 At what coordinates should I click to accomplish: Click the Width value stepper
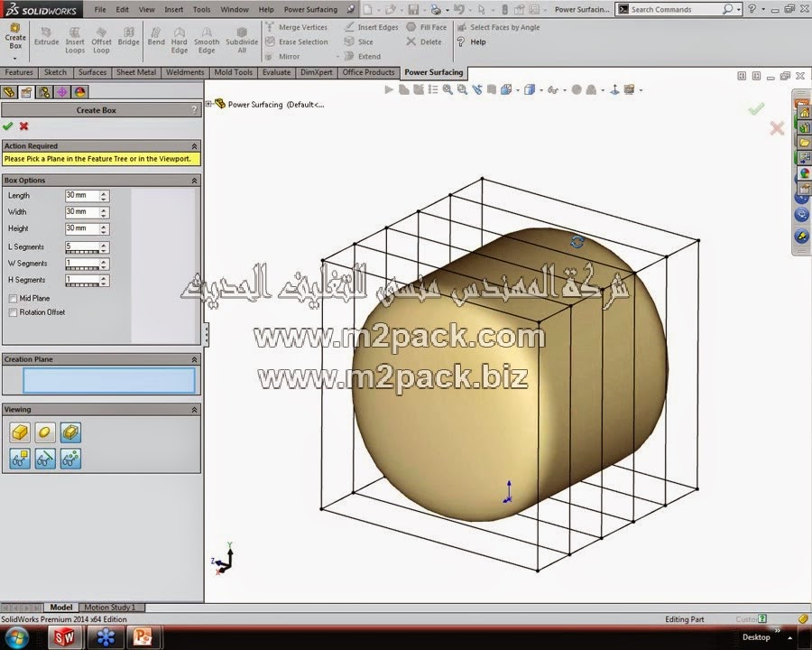click(x=104, y=212)
